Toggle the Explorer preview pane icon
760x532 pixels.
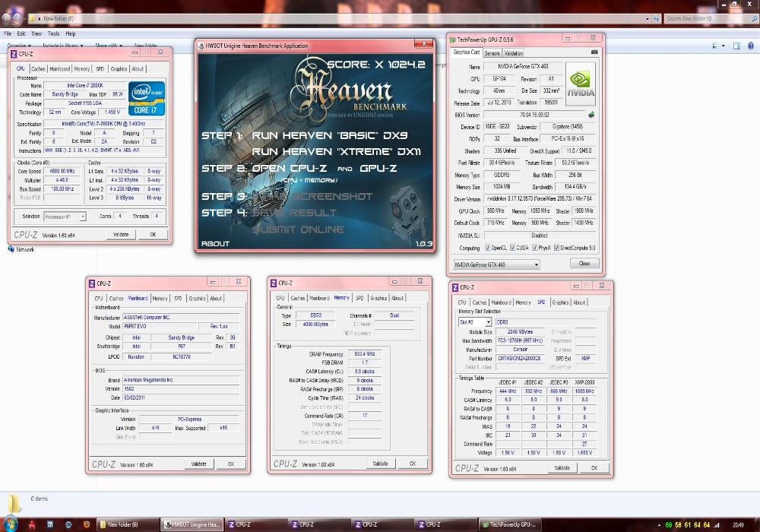tap(736, 46)
